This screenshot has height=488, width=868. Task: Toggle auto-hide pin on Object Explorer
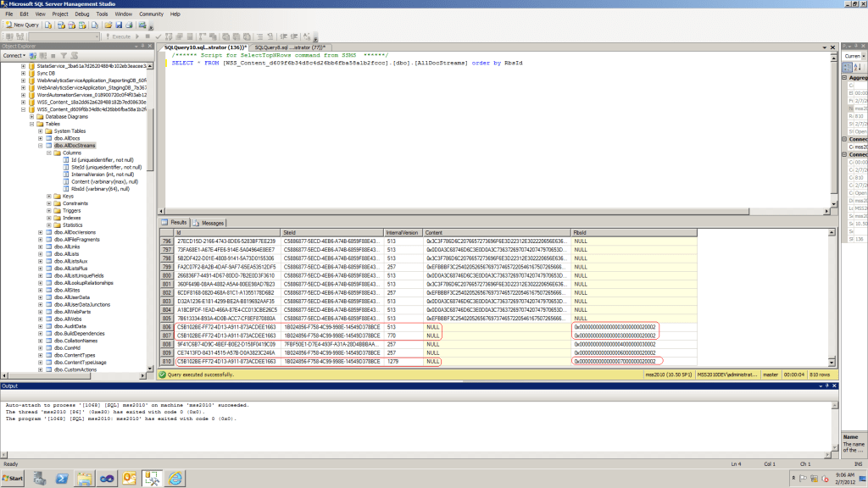pos(141,46)
